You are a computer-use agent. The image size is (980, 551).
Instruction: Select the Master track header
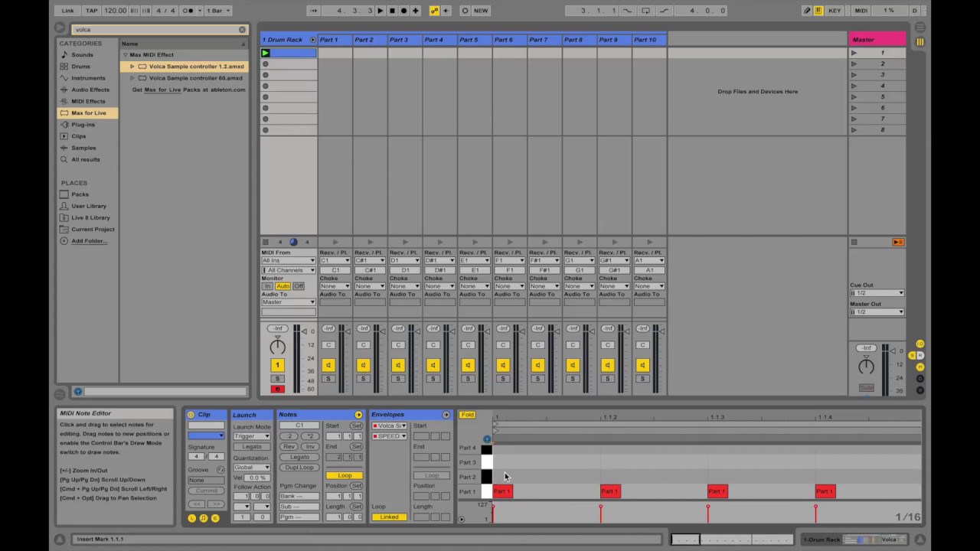click(877, 40)
